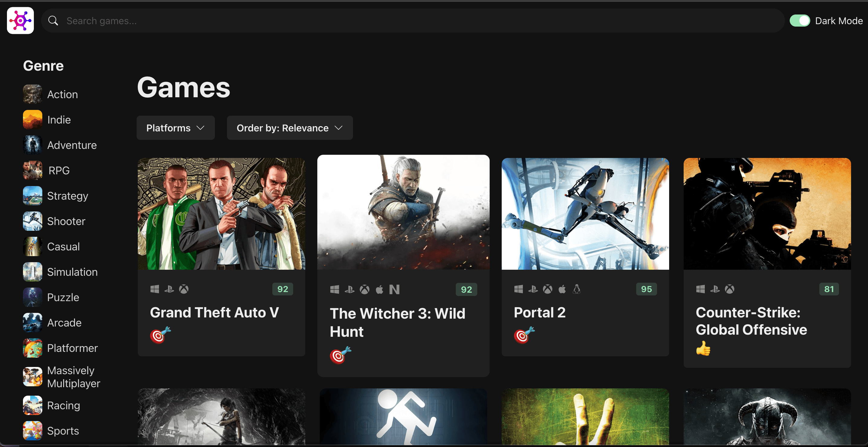
Task: Click the search magnifier icon
Action: coord(53,21)
